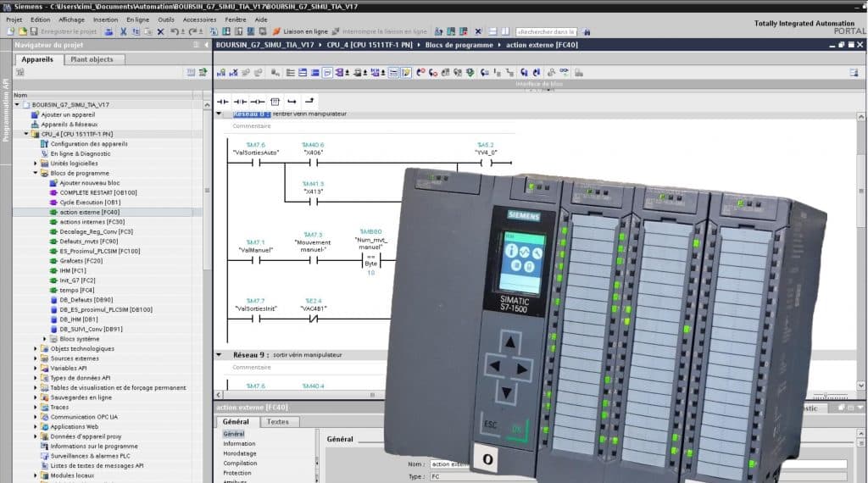Click the normally open contact LAD icon
Viewport: 868px width, 483px height.
point(223,101)
